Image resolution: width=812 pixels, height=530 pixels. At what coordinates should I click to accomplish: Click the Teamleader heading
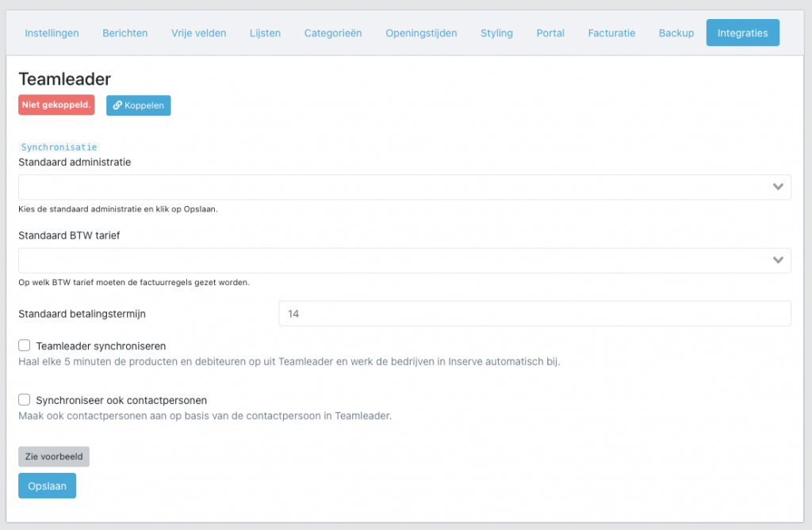pyautogui.click(x=65, y=79)
